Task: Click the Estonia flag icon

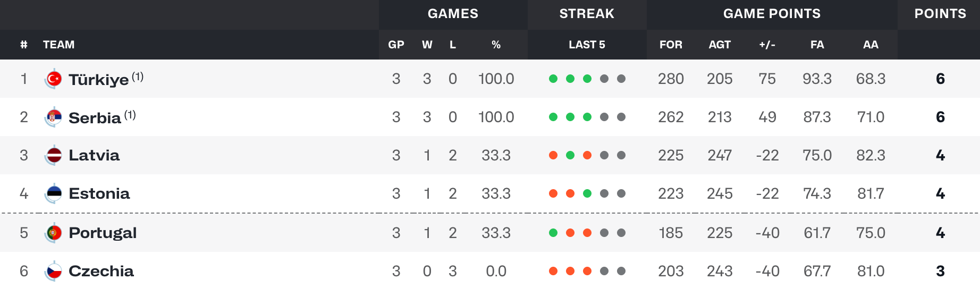Action: pos(54,194)
